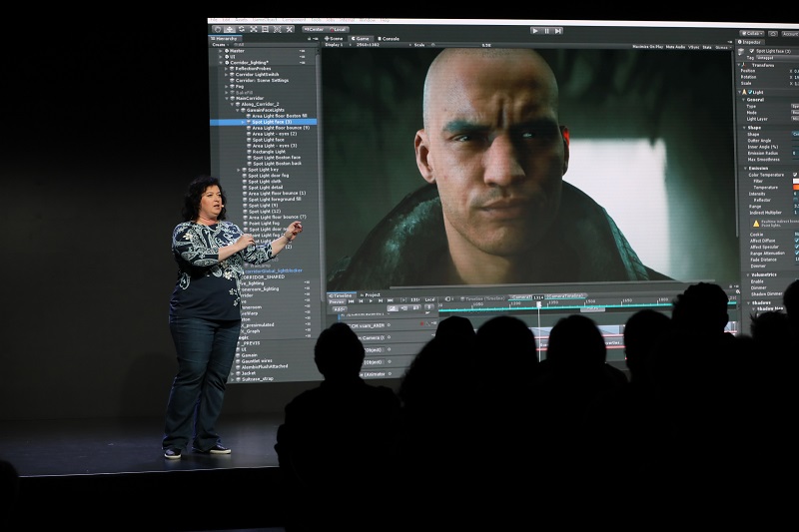Switch to the Project tab

coord(371,295)
